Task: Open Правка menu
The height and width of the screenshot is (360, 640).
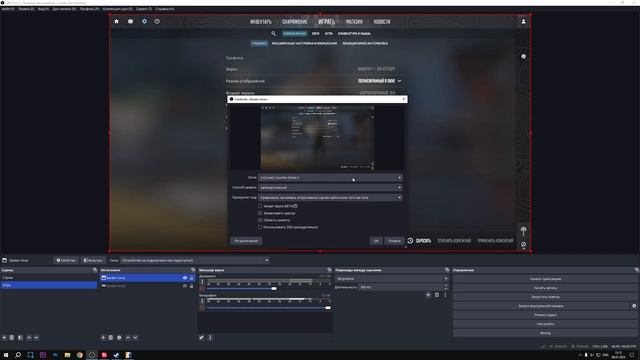Action: (26, 9)
